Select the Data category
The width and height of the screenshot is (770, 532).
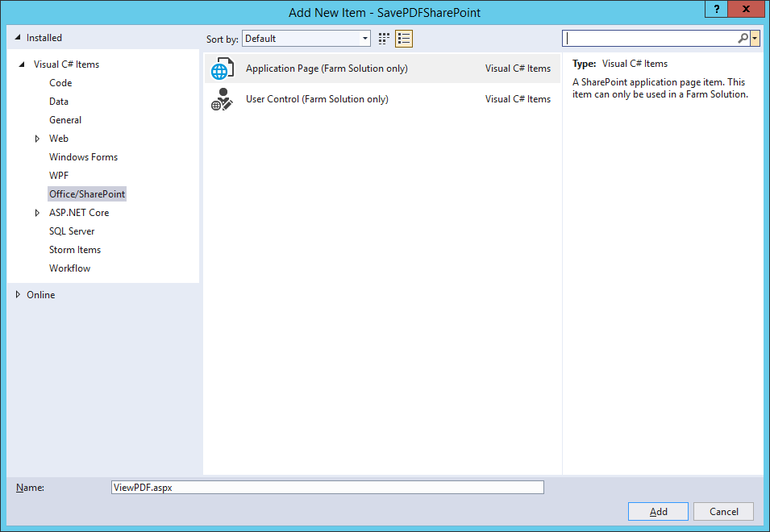pos(58,102)
